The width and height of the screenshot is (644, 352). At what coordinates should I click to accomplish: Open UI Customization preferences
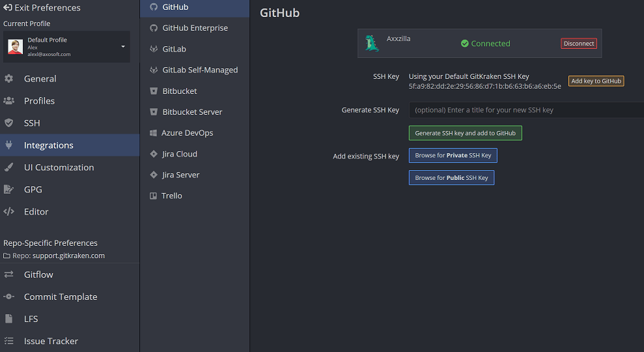[59, 168]
